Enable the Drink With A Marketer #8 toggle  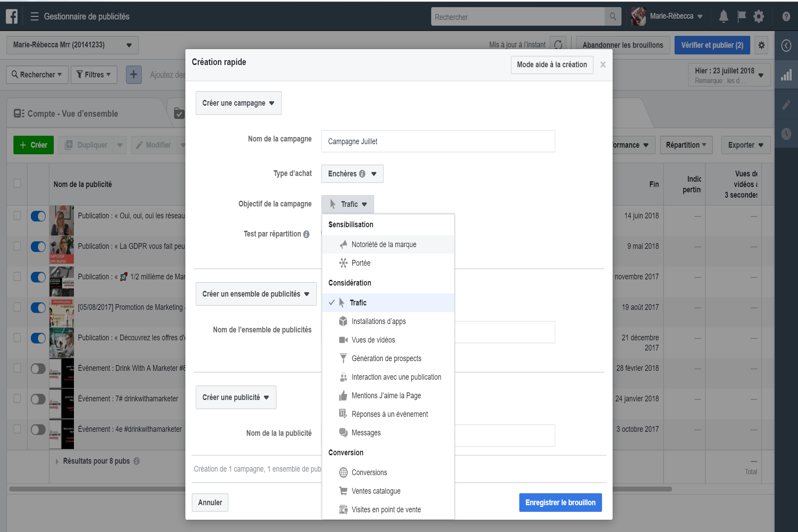38,369
